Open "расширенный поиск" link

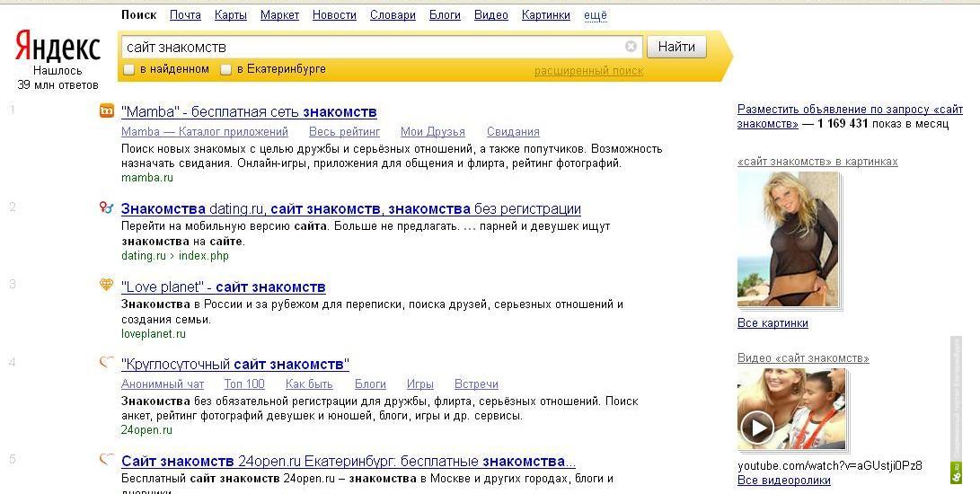[588, 71]
